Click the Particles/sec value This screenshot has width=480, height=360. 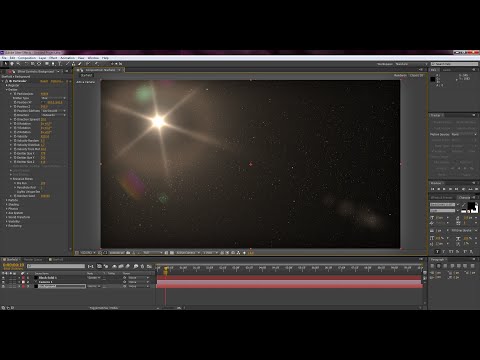point(44,94)
